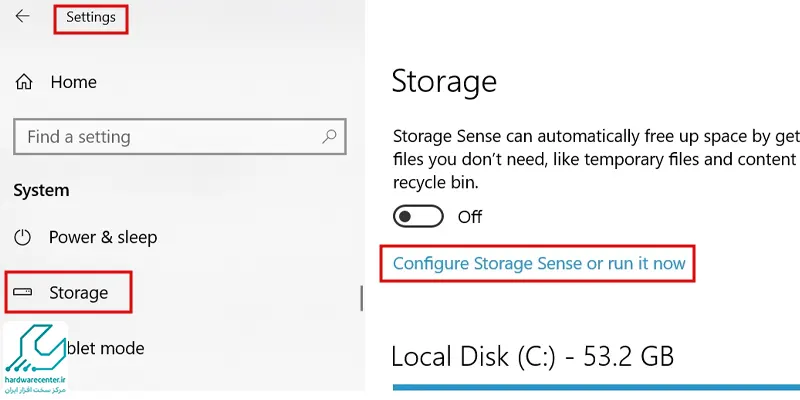The width and height of the screenshot is (800, 400).
Task: Click the Home house icon
Action: [x=23, y=82]
